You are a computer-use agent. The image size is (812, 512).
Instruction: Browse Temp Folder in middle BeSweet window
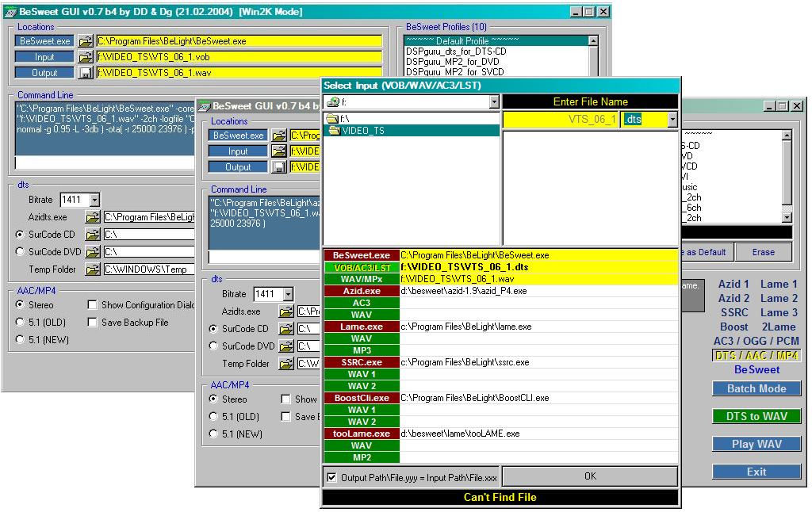tap(286, 364)
